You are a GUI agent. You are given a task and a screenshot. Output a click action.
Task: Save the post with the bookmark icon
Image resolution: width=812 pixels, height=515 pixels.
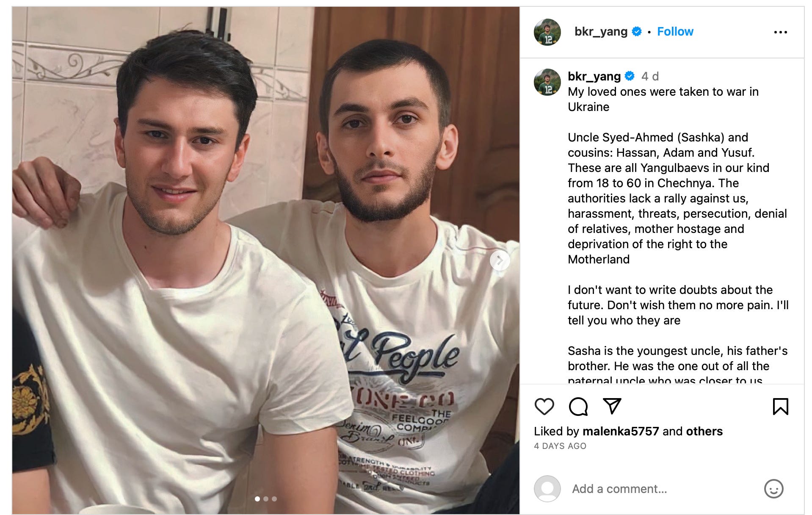[x=780, y=407]
